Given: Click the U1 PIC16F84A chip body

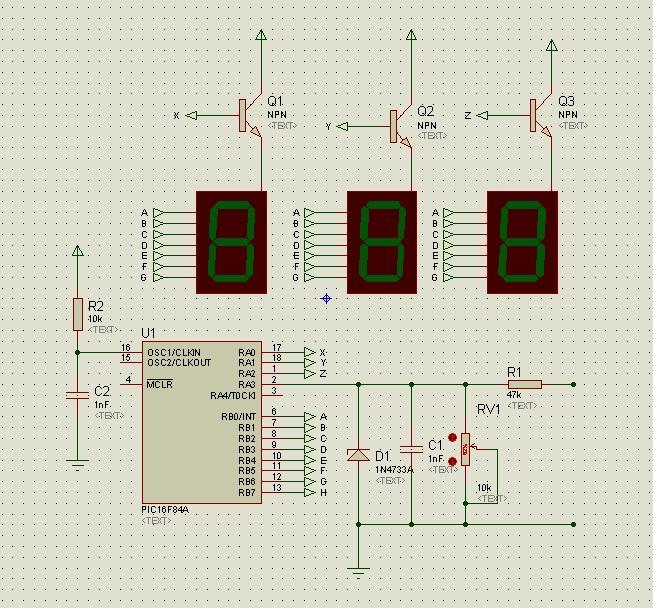Looking at the screenshot, I should [x=202, y=422].
